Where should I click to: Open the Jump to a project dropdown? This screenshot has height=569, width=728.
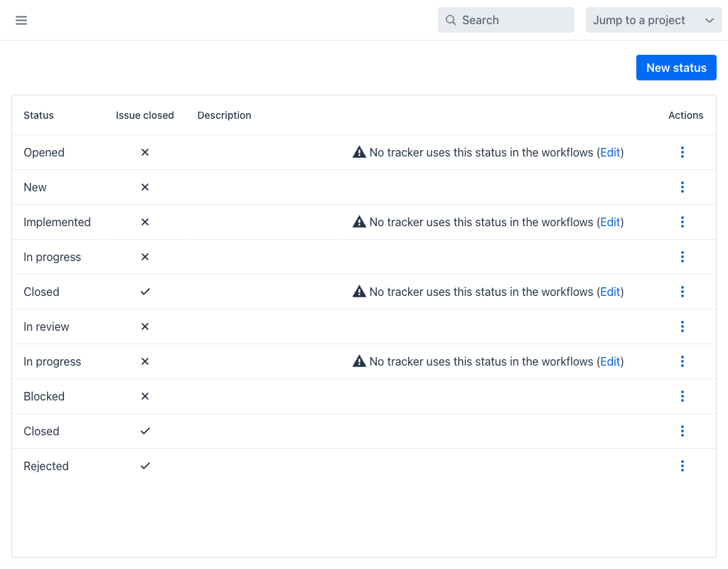point(654,20)
